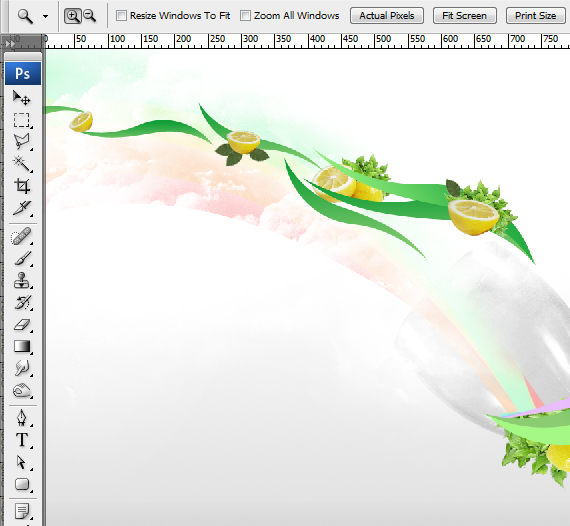Viewport: 570px width, 526px height.
Task: Activate the Magic Wand tool
Action: pyautogui.click(x=21, y=164)
